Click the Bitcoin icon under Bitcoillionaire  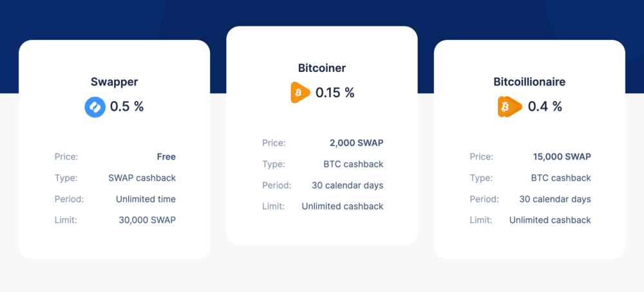pyautogui.click(x=509, y=107)
